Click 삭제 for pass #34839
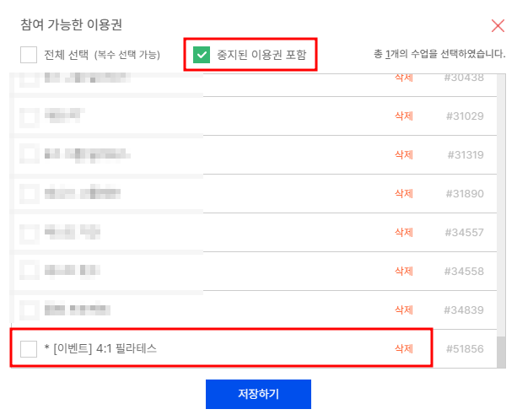The height and width of the screenshot is (420, 517). (x=404, y=310)
